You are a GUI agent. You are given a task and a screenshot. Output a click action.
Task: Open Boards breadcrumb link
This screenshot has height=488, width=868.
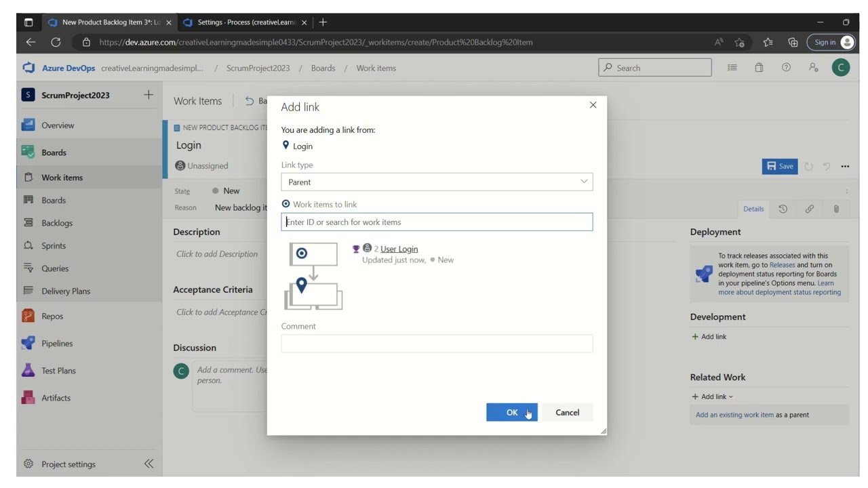323,68
